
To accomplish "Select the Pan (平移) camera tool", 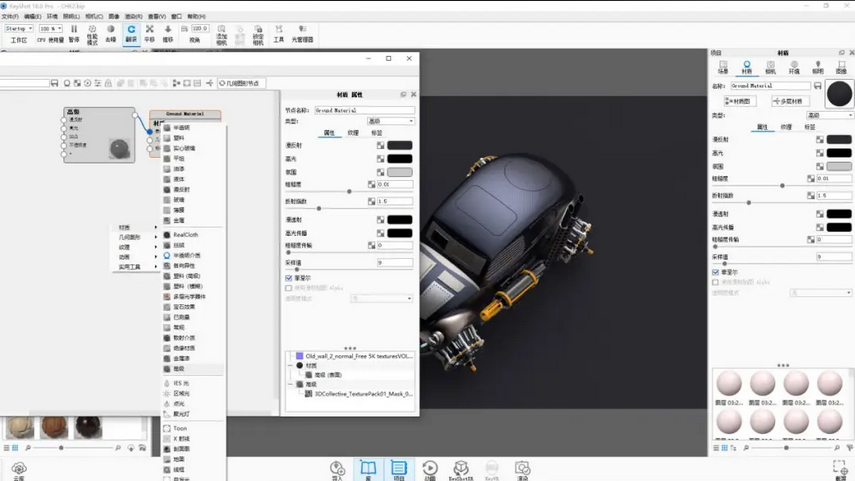I will point(150,32).
